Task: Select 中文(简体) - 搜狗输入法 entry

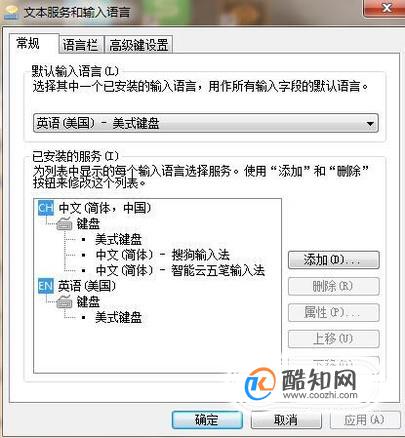Action: pos(163,255)
